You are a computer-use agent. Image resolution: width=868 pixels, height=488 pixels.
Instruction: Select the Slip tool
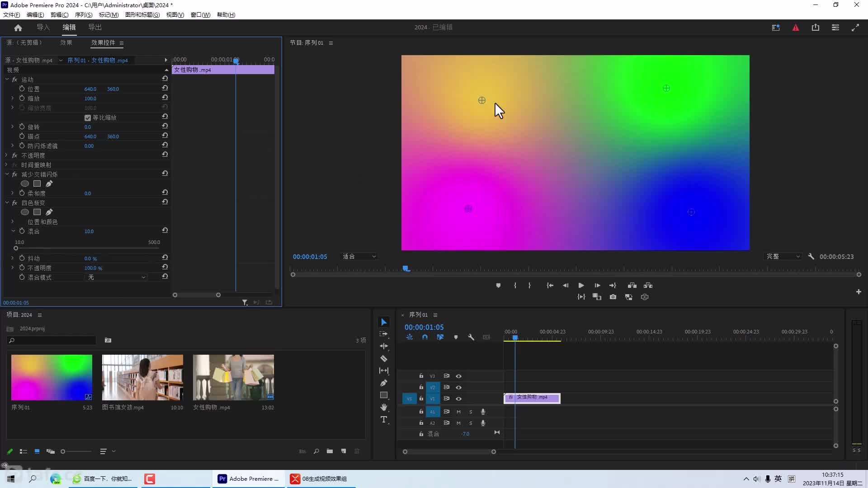(384, 371)
